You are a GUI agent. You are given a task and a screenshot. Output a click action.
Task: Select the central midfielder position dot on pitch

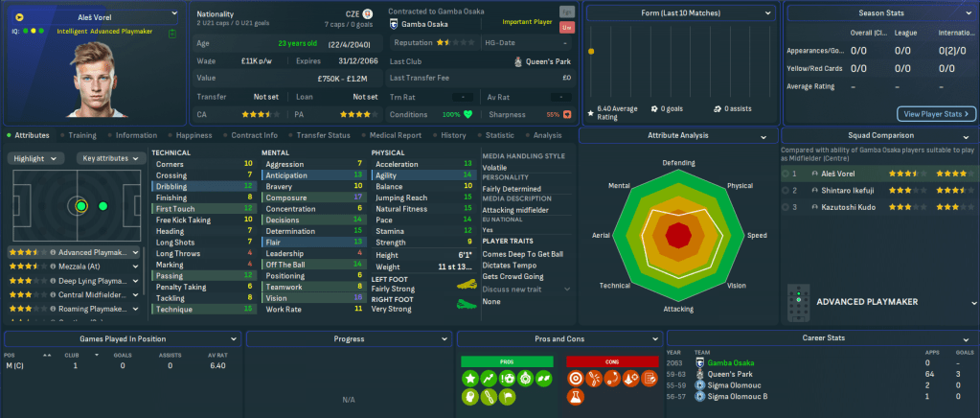point(80,205)
